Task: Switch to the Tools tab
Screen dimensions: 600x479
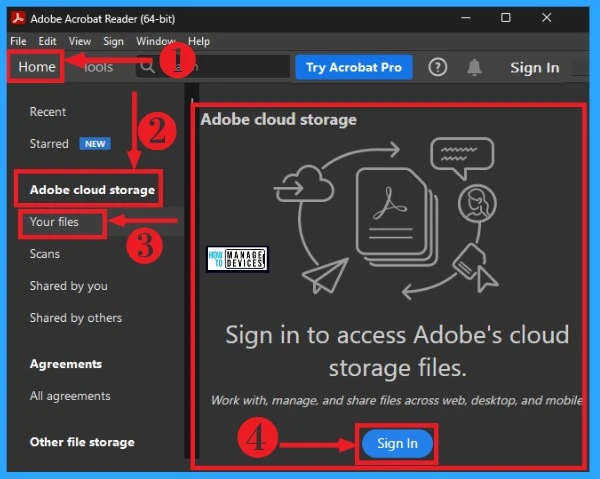Action: tap(98, 67)
